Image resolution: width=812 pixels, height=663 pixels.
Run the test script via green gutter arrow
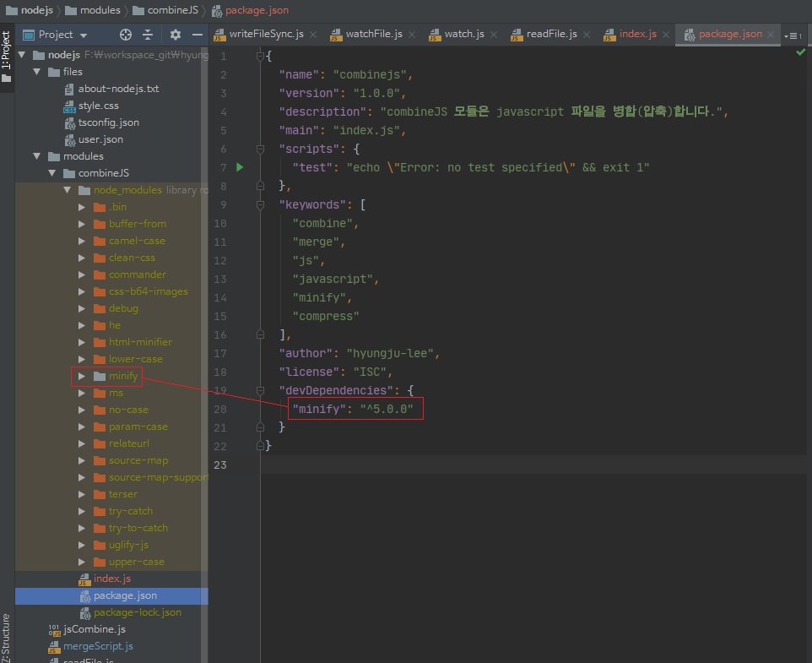click(240, 167)
